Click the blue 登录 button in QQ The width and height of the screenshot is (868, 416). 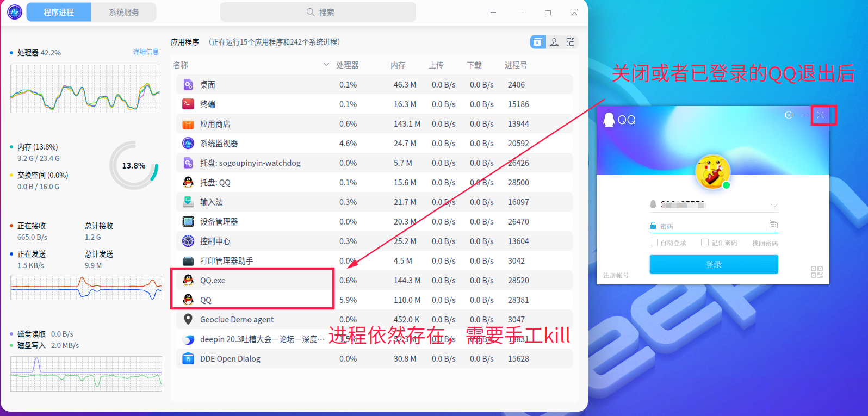coord(714,264)
